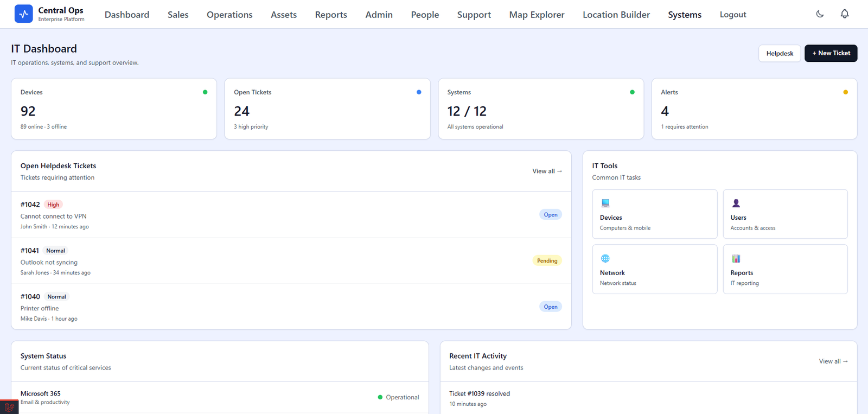The height and width of the screenshot is (414, 868).
Task: Click blue status dot on Open Tickets card
Action: coord(419,92)
